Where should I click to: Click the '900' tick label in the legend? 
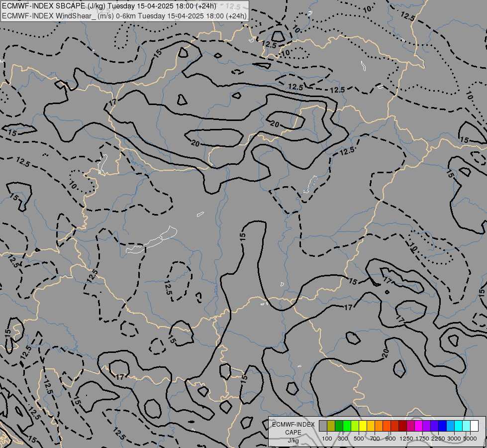click(x=390, y=439)
